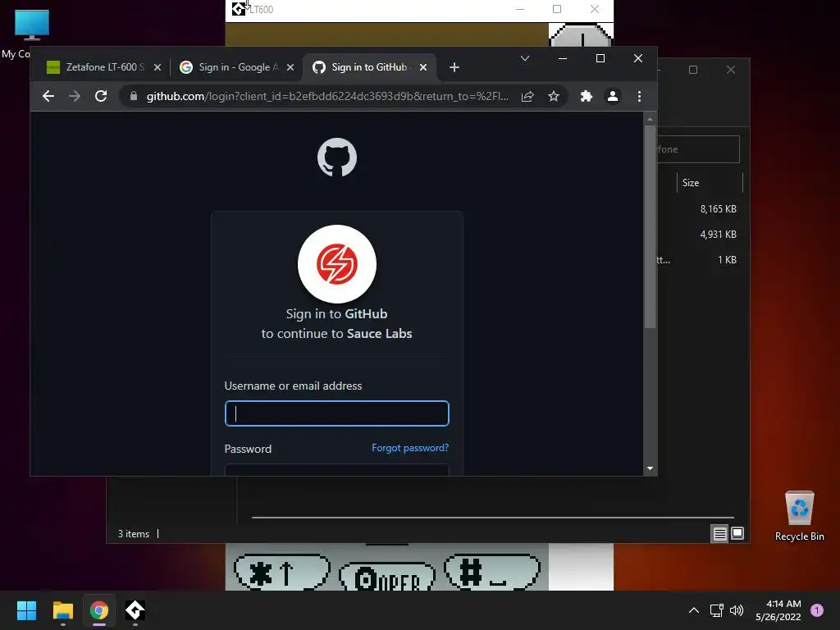View site info via the padlock icon
840x630 pixels.
coord(134,96)
